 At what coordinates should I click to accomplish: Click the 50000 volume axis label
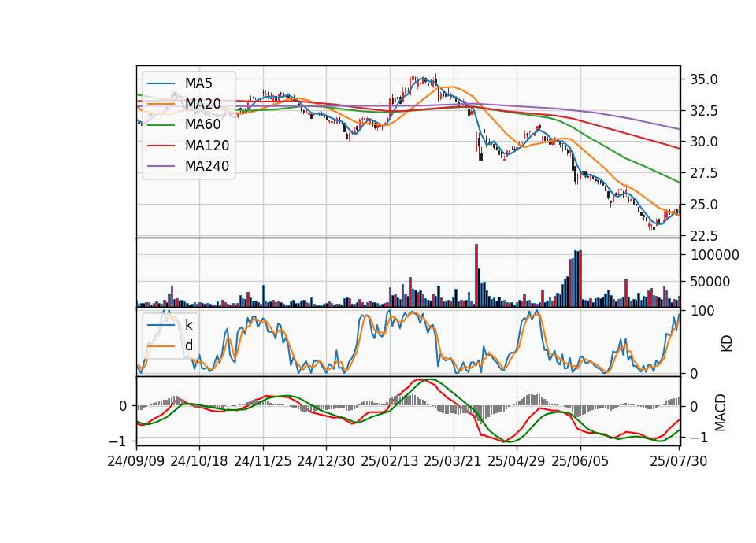click(710, 282)
